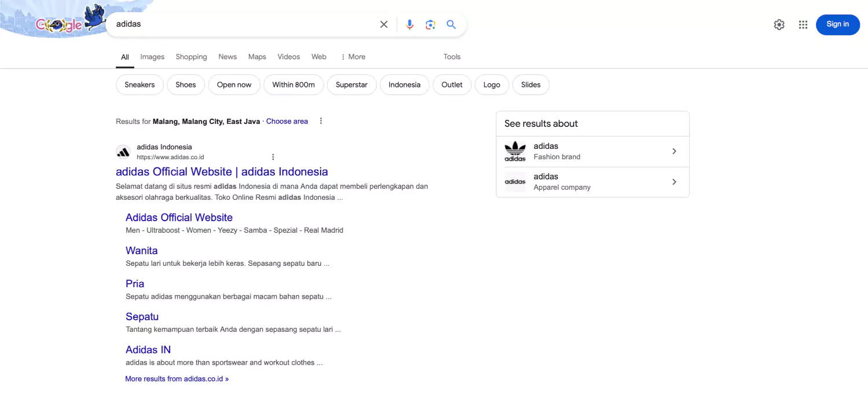Screen dimensions: 868x396
Task: Apply the Sneakers filter chip
Action: click(139, 85)
